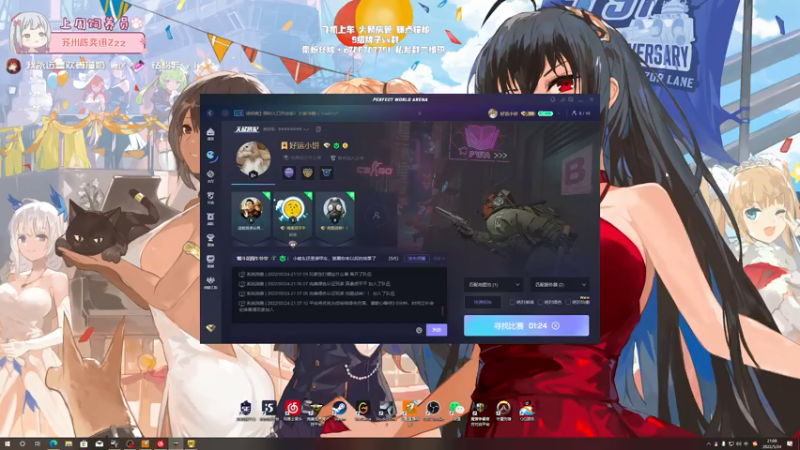
Task: Open the Windows Start menu
Action: 7,444
